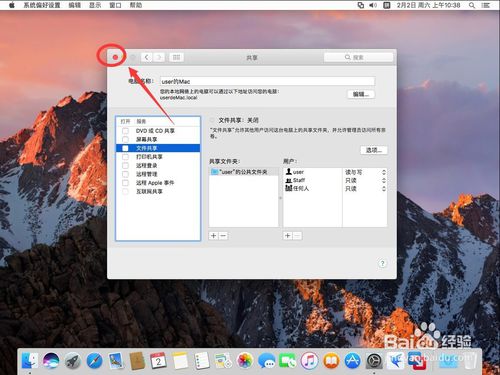Open the 显示 menu
The height and width of the screenshot is (375, 500).
pos(95,5)
